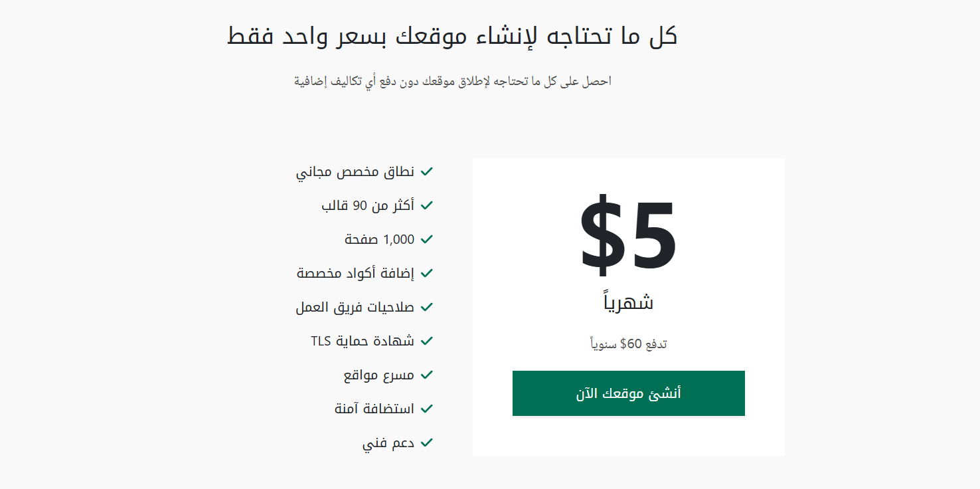The height and width of the screenshot is (489, 980).
Task: Click the checkmark beside 1,000 صفحة
Action: click(x=427, y=239)
